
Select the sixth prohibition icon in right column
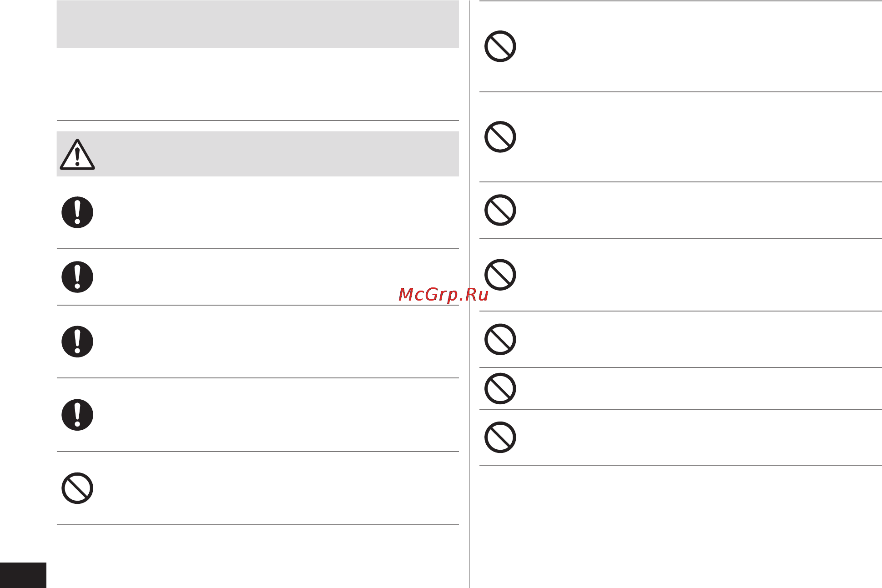(x=500, y=388)
